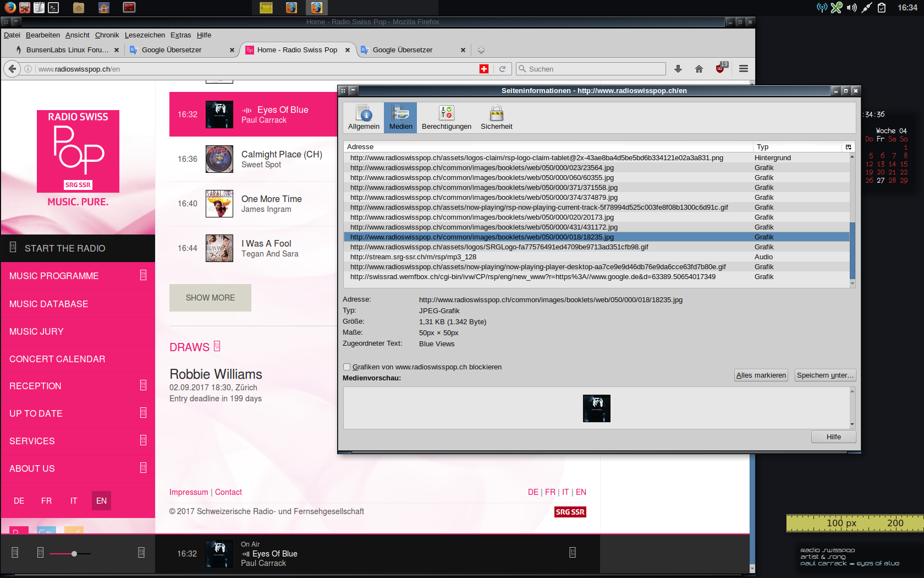This screenshot has width=924, height=578.
Task: Enable blocking graphics from www.radioswisspop.ch
Action: (347, 367)
